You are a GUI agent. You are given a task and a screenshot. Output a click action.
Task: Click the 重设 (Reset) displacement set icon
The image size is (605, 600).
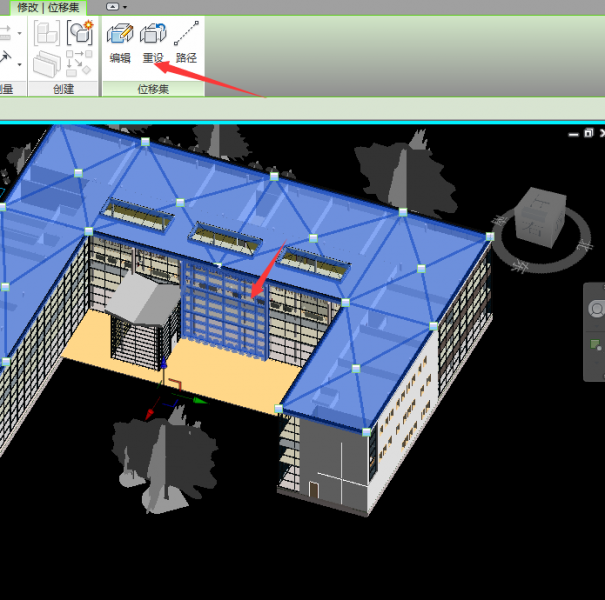(x=153, y=34)
